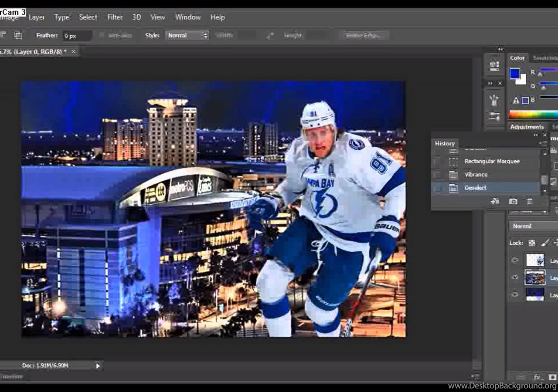Add a layer mask icon
Screen dimensions: 558x392
pyautogui.click(x=553, y=377)
